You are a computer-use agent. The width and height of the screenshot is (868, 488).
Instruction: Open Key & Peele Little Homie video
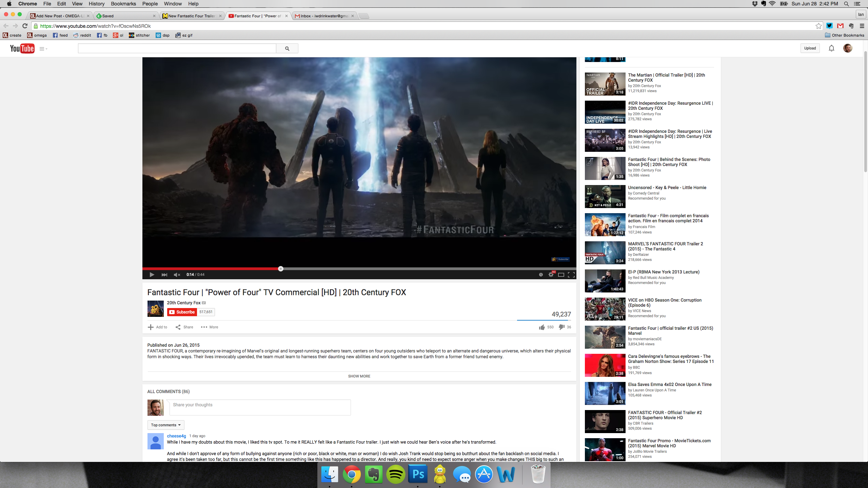pyautogui.click(x=667, y=187)
